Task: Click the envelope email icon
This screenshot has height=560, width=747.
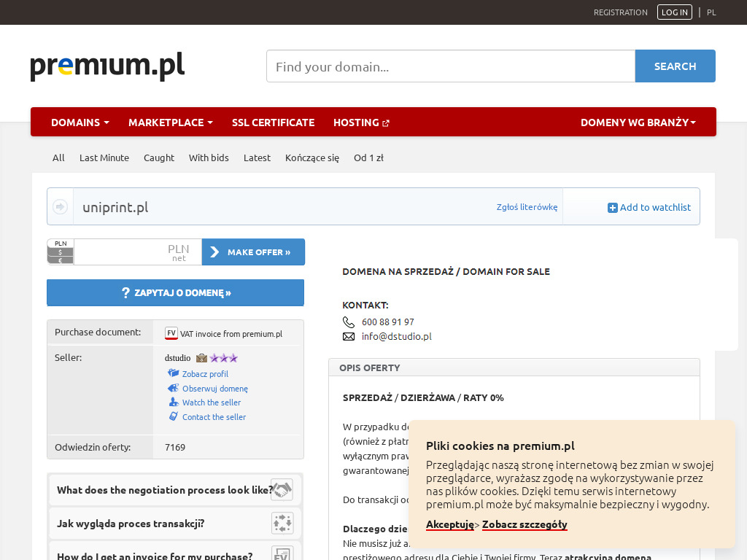Action: click(349, 337)
